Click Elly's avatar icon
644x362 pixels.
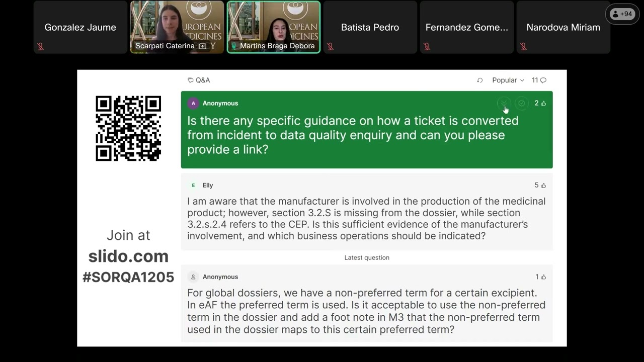click(x=193, y=186)
